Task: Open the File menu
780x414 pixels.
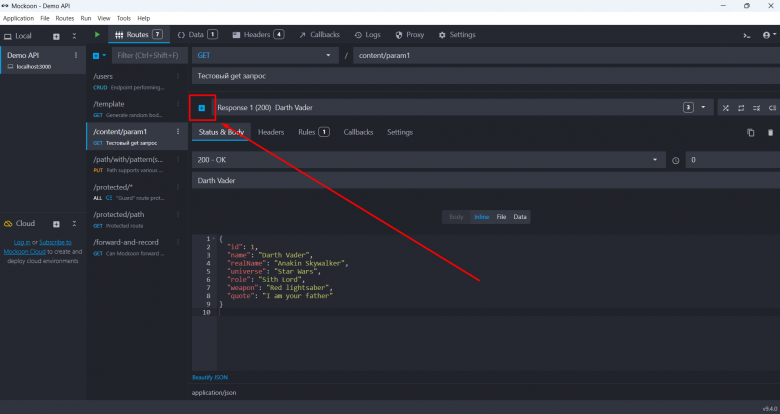Action: point(45,18)
